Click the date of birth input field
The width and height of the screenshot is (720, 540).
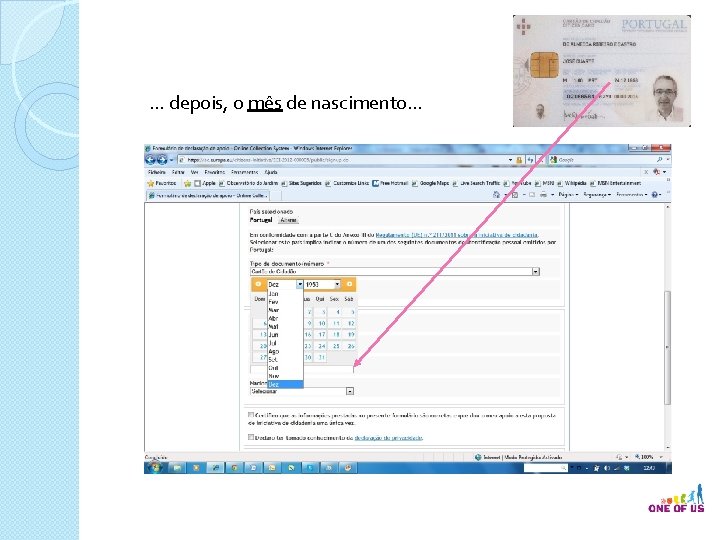[x=302, y=369]
